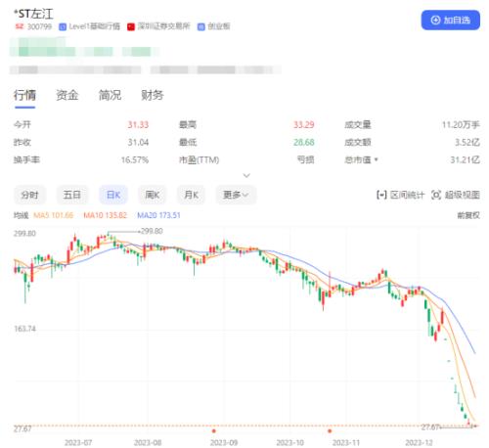Select the 月K chart view
Screen dimensions: 489x448
[x=191, y=195]
